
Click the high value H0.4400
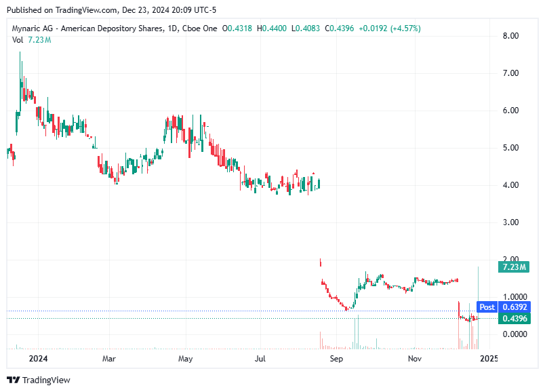click(x=272, y=28)
